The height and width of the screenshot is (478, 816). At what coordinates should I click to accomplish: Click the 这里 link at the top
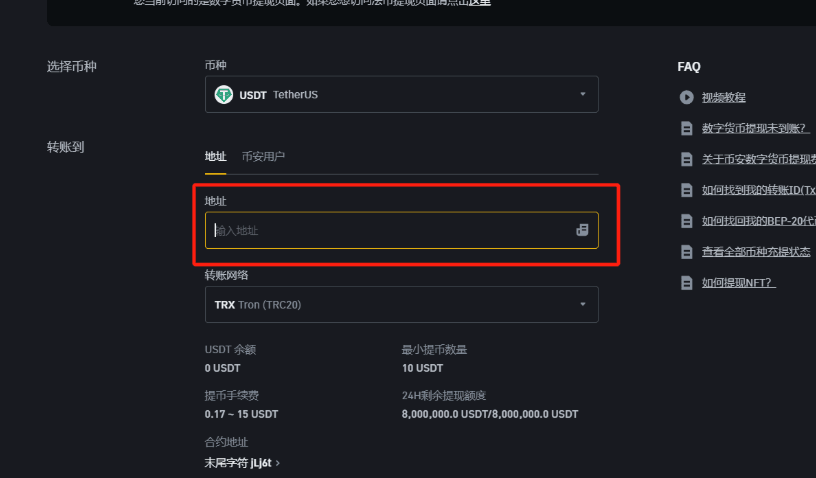480,3
